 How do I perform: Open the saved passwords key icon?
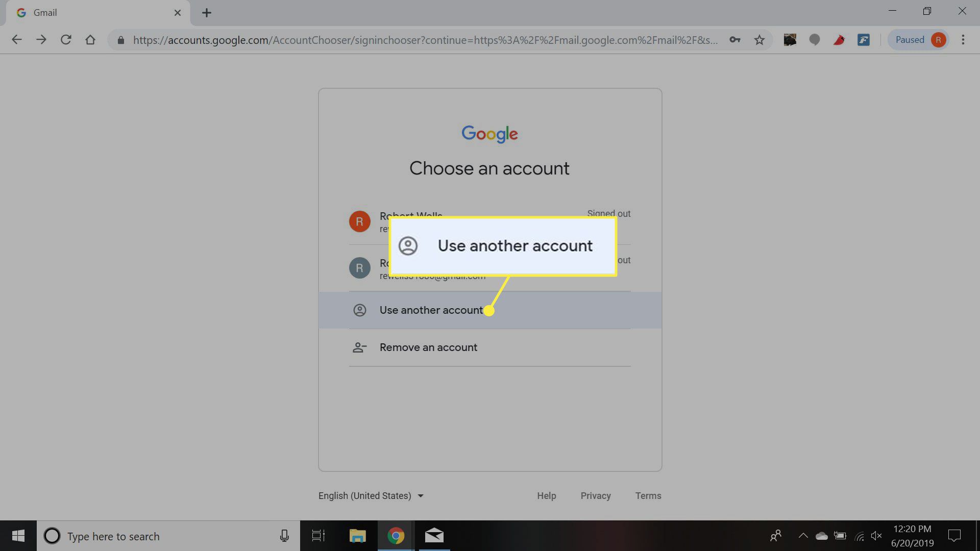tap(735, 40)
